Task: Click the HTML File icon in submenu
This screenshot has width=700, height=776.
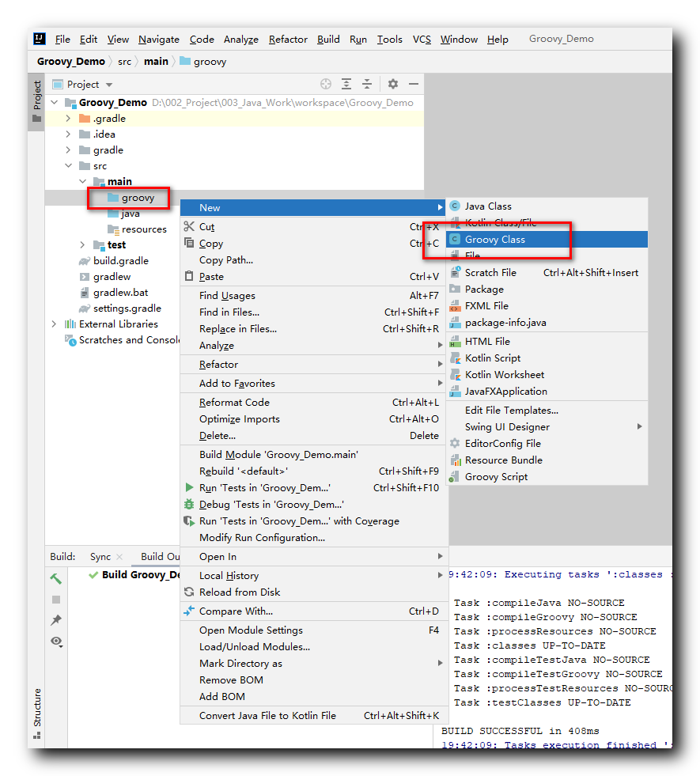Action: pos(455,341)
